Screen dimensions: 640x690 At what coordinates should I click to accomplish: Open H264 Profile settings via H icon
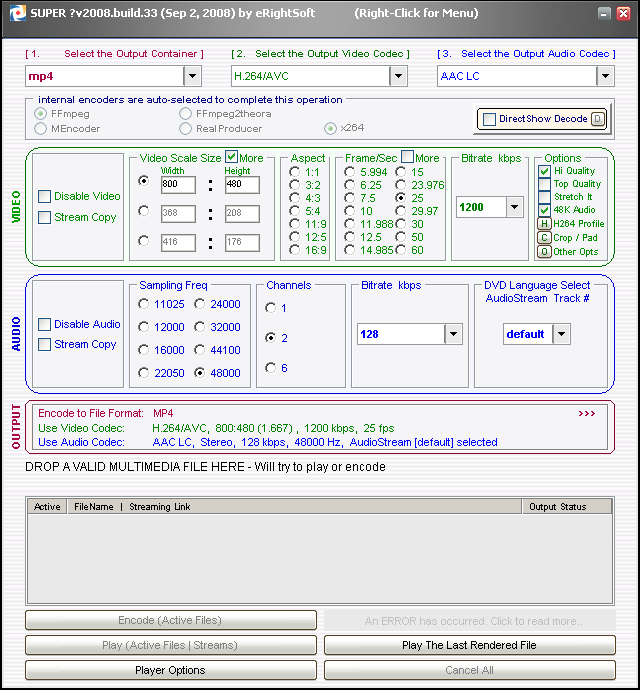(x=544, y=224)
